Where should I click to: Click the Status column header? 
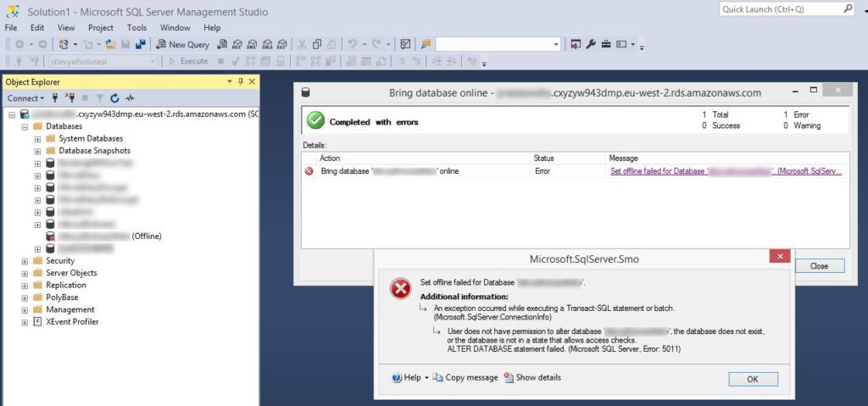coord(567,158)
